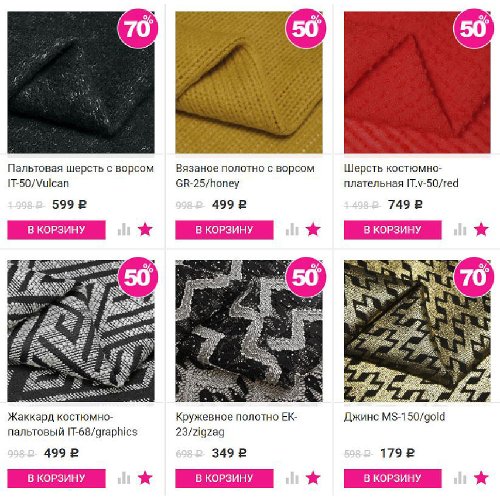Open Кружевное полотно EK-23/zigzag product title

(236, 424)
